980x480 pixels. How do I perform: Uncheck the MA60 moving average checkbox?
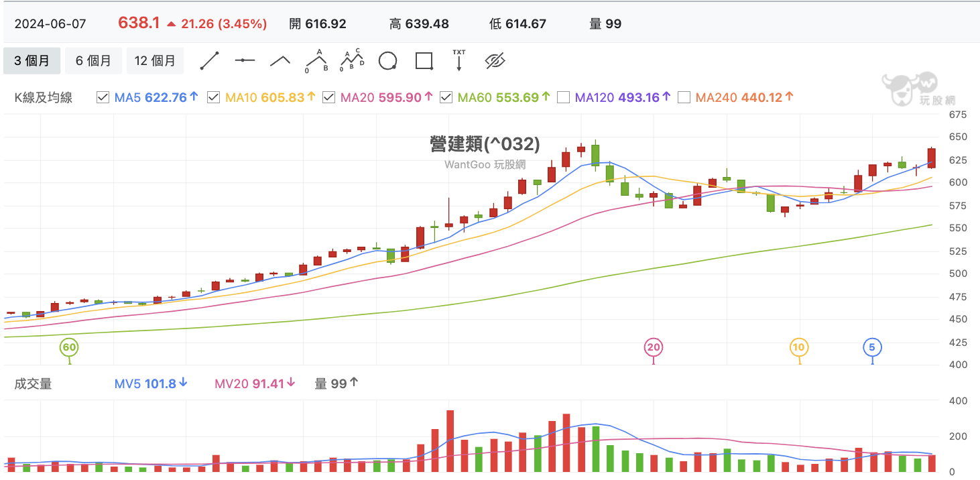coord(446,97)
